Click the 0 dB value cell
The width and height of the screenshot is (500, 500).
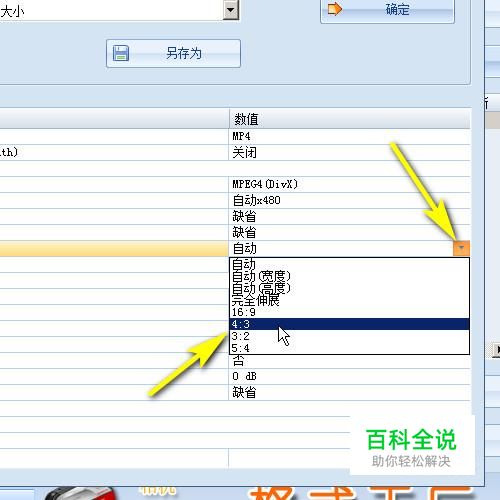pyautogui.click(x=350, y=376)
